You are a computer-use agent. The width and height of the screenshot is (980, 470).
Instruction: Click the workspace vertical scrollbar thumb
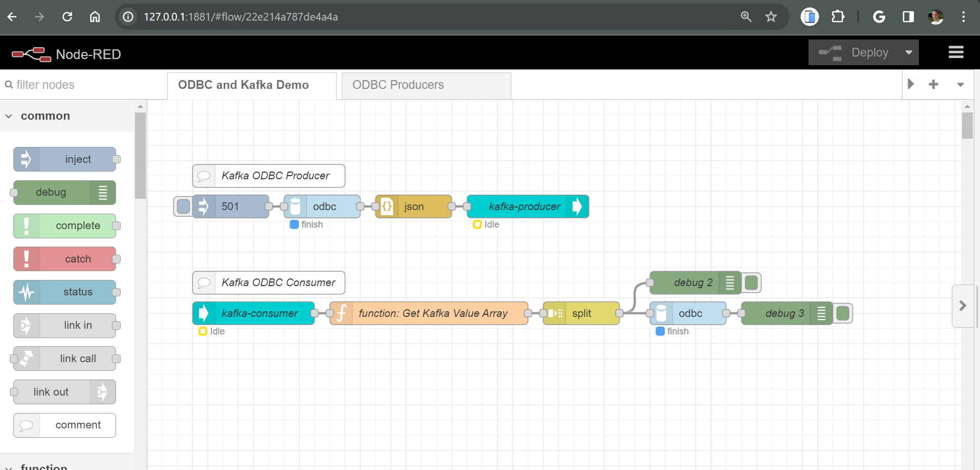967,125
